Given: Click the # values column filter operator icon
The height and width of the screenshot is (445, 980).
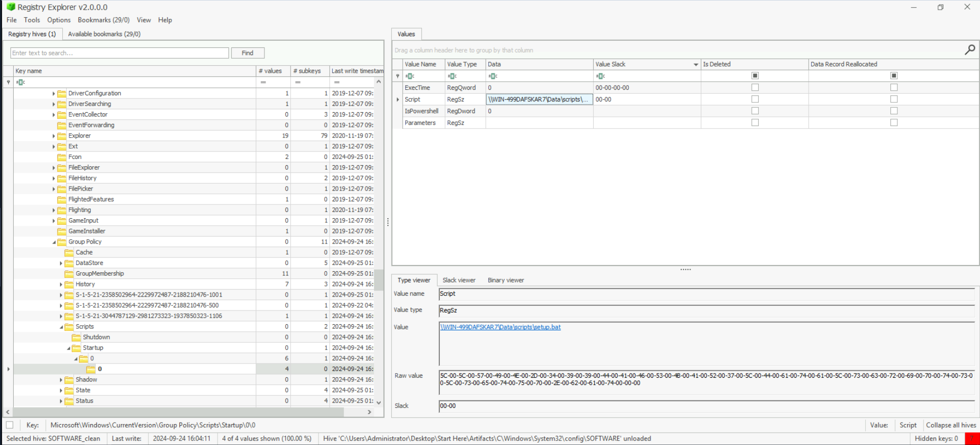Looking at the screenshot, I should pyautogui.click(x=263, y=82).
